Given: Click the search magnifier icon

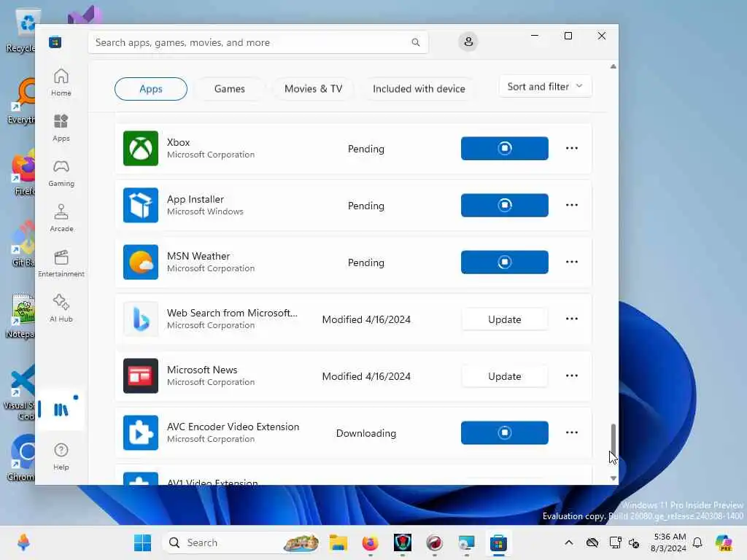Looking at the screenshot, I should pyautogui.click(x=415, y=42).
